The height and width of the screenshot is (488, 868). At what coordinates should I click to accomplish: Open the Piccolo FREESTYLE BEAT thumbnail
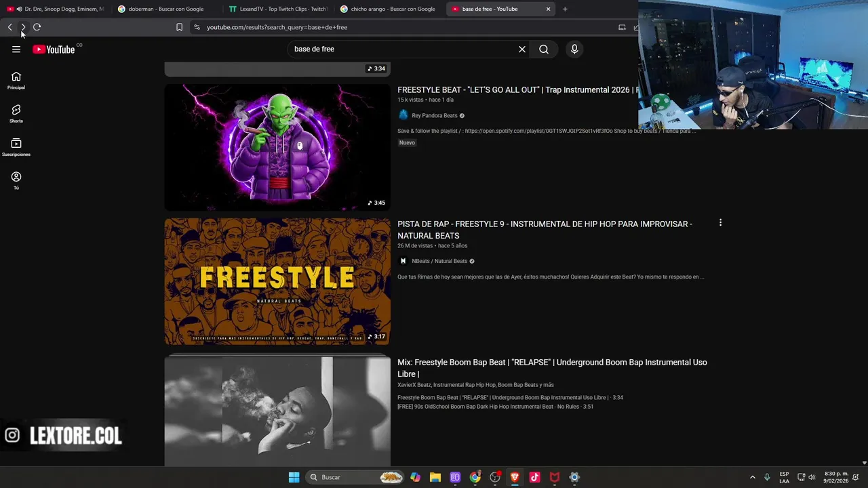click(277, 147)
